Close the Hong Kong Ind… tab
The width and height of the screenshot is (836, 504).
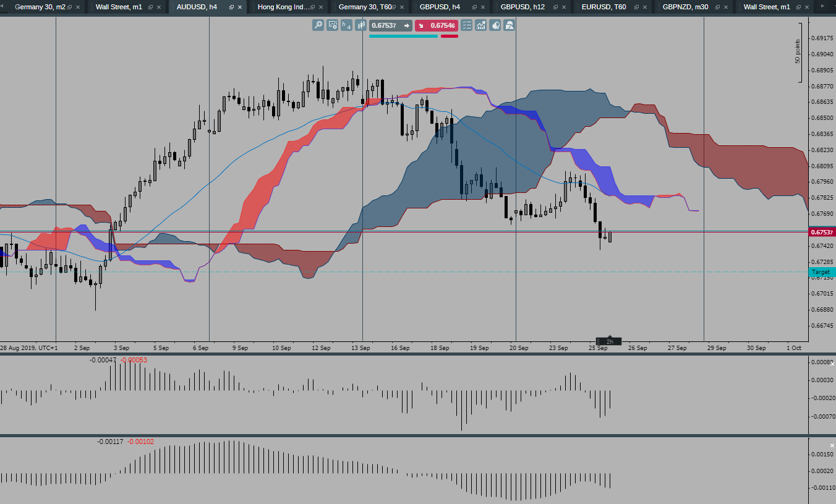pos(321,7)
